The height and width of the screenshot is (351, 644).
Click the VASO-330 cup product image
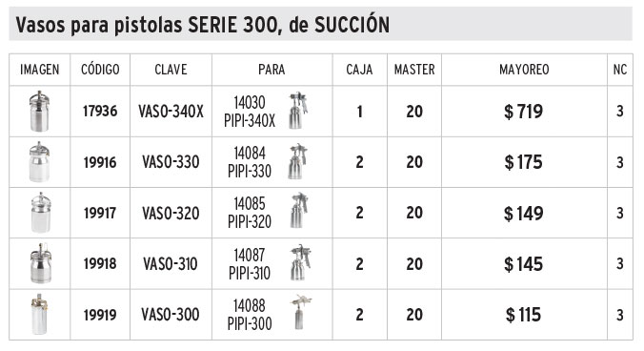tap(39, 162)
